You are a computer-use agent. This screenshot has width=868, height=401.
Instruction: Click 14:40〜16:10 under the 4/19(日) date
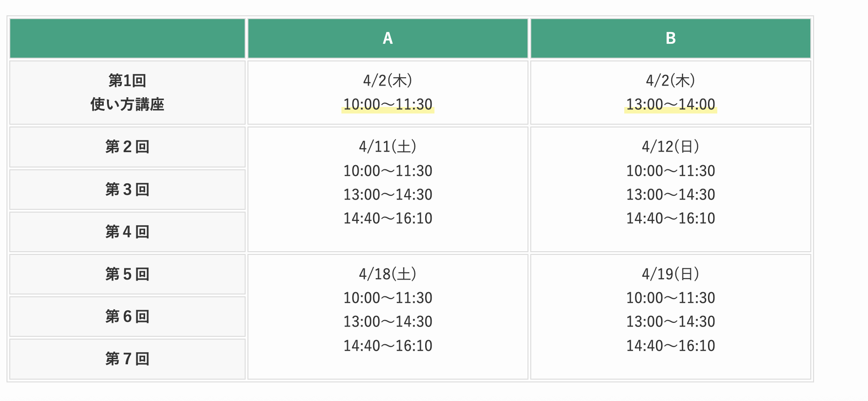[x=670, y=346]
